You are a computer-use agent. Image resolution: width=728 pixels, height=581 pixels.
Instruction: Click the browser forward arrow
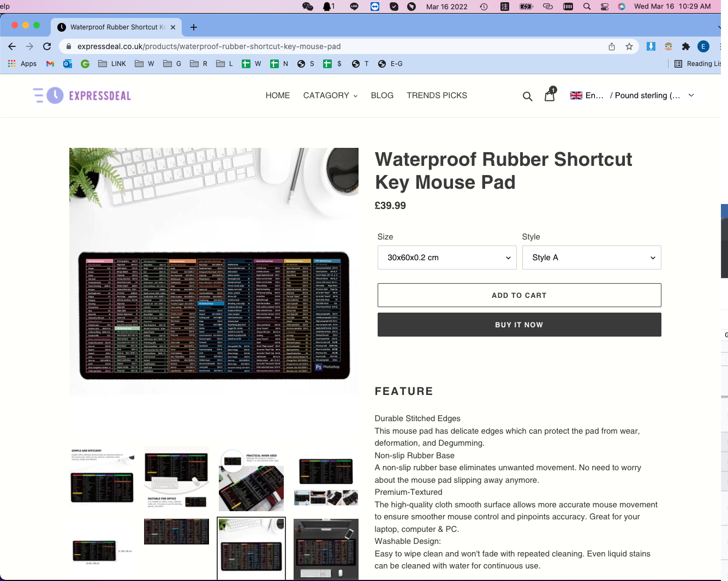click(29, 46)
